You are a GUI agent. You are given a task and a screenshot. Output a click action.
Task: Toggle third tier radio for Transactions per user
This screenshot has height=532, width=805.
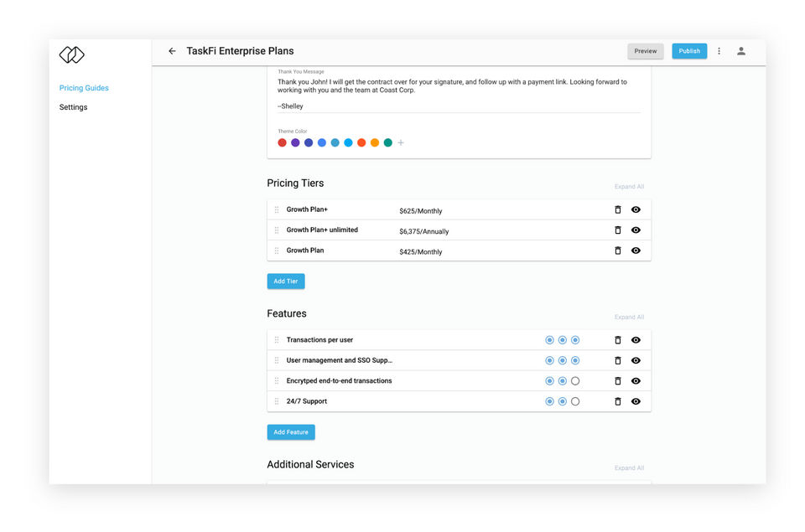click(x=575, y=339)
